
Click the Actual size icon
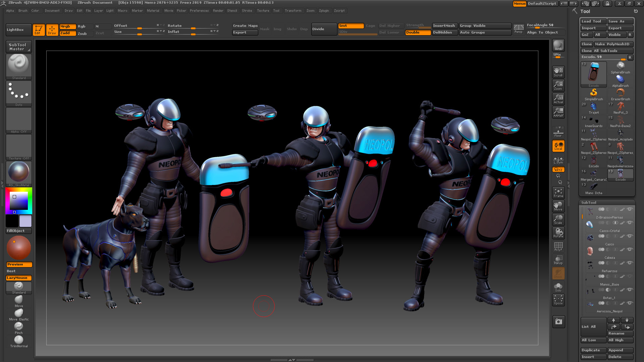pos(558,99)
